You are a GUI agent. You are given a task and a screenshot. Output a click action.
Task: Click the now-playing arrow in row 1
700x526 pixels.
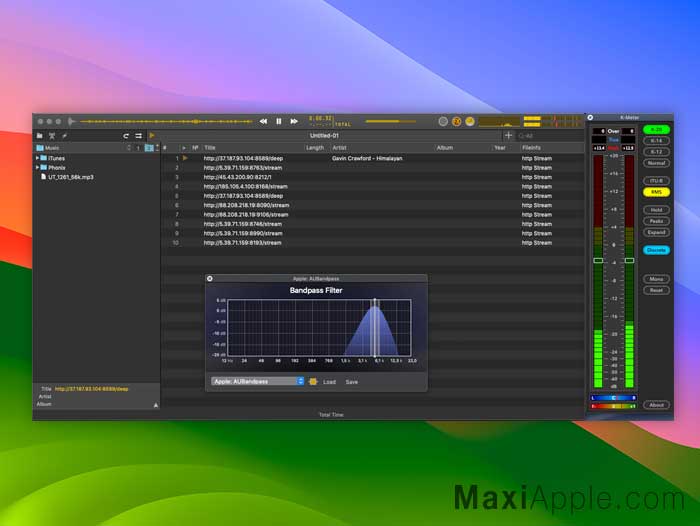click(x=185, y=158)
